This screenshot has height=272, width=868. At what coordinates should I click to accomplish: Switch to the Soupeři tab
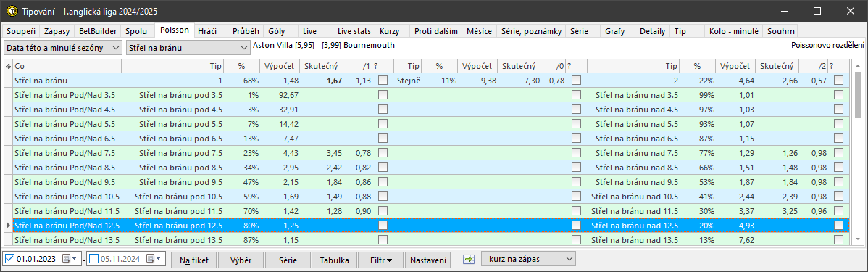pyautogui.click(x=22, y=31)
